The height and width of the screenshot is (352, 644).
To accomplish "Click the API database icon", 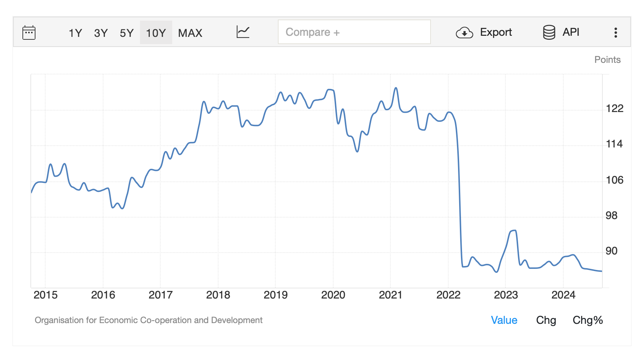I will tap(549, 33).
